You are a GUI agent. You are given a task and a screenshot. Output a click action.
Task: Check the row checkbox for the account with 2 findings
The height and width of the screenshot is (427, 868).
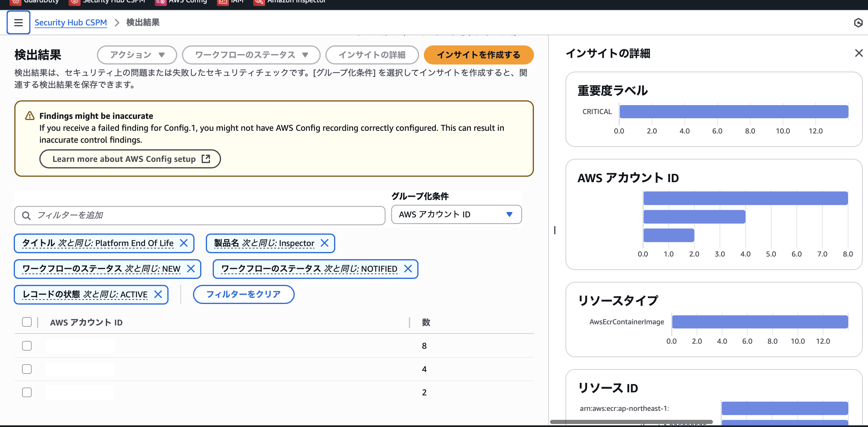tap(27, 392)
